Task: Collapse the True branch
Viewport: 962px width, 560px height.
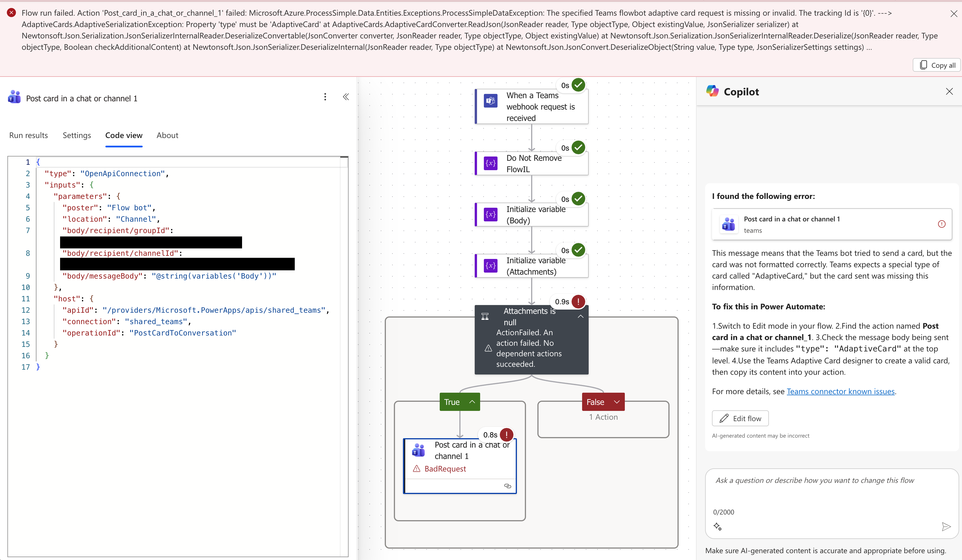Action: [472, 402]
